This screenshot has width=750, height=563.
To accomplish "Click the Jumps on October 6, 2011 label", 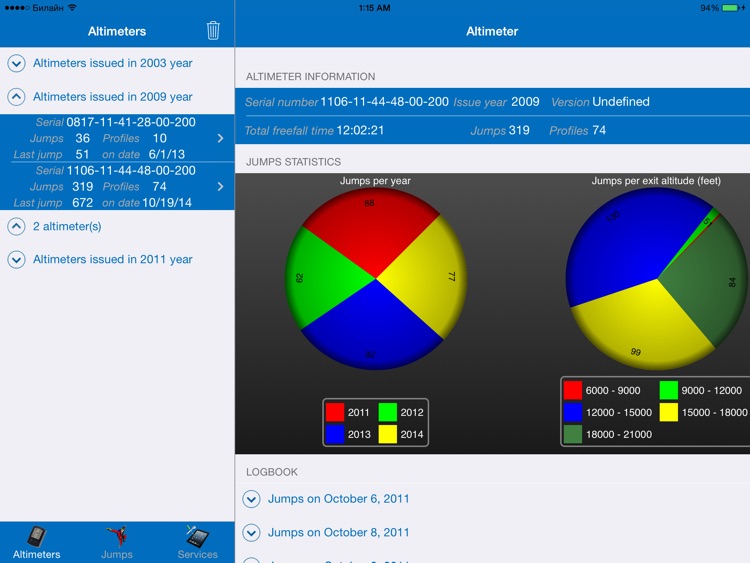I will (339, 499).
